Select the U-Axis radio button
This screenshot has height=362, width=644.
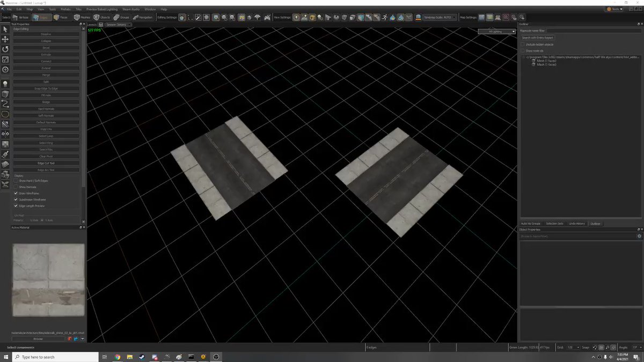point(27,220)
